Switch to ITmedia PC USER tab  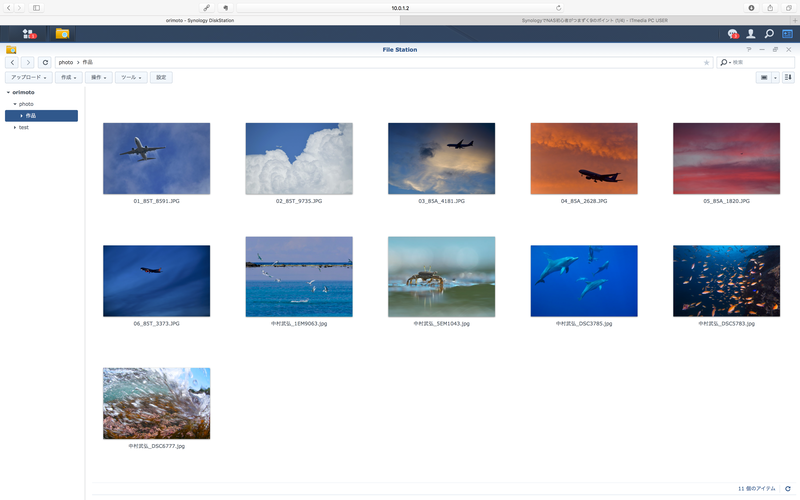(x=595, y=20)
